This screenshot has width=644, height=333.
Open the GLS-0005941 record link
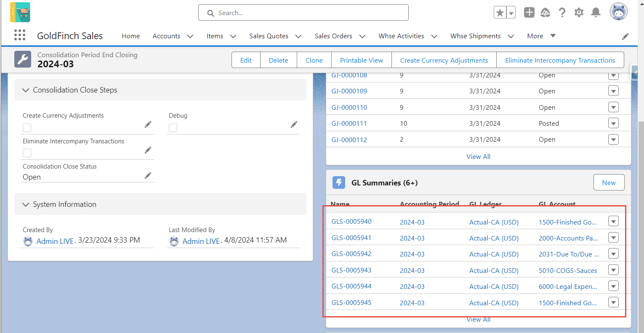[x=351, y=238]
